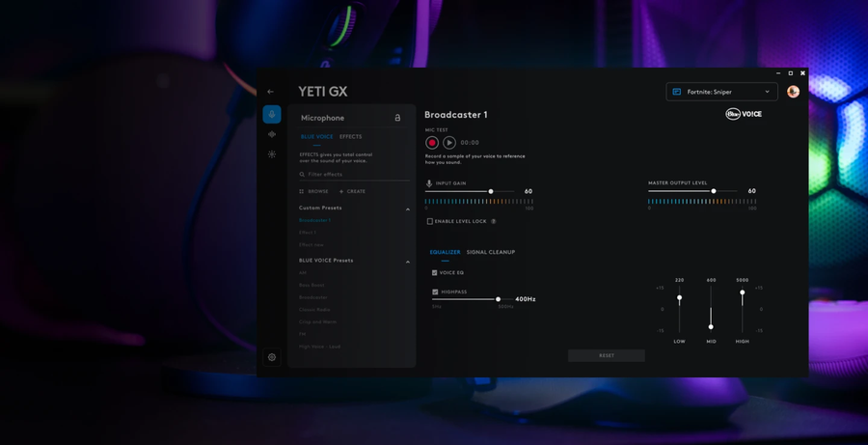Switch to the EFFECTS tab
Viewport: 868px width, 445px height.
pos(350,137)
